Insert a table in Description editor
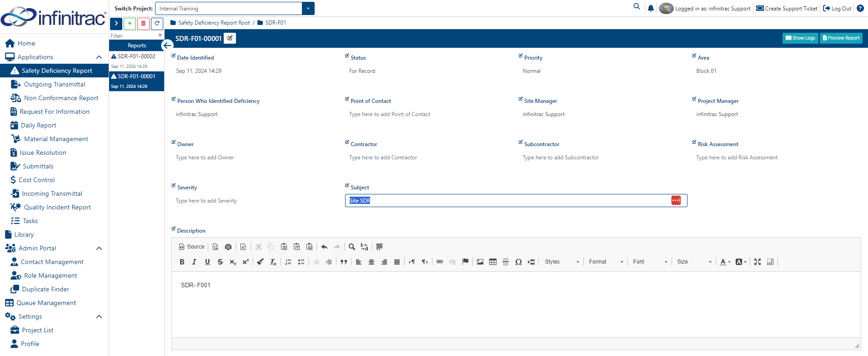The width and height of the screenshot is (868, 356). click(x=493, y=262)
